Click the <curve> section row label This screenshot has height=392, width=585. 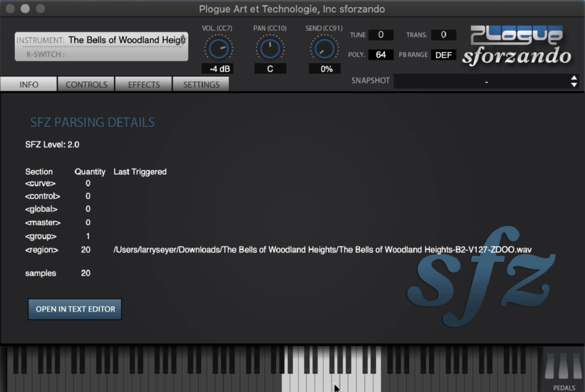click(41, 183)
